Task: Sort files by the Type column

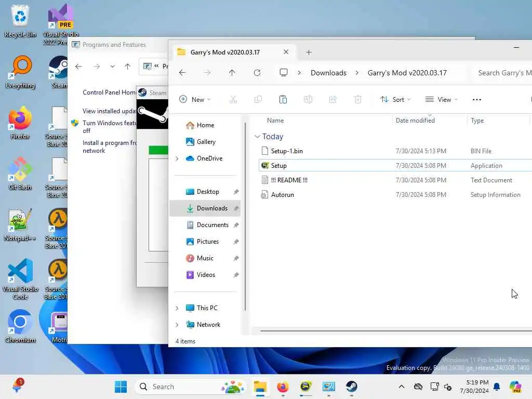Action: point(477,121)
